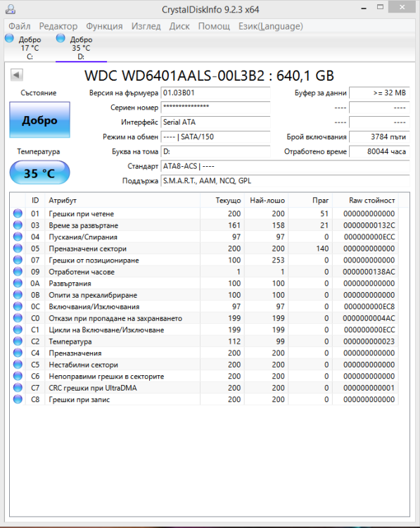This screenshot has height=528, width=420.
Task: Open the Редактор menu
Action: [x=58, y=26]
